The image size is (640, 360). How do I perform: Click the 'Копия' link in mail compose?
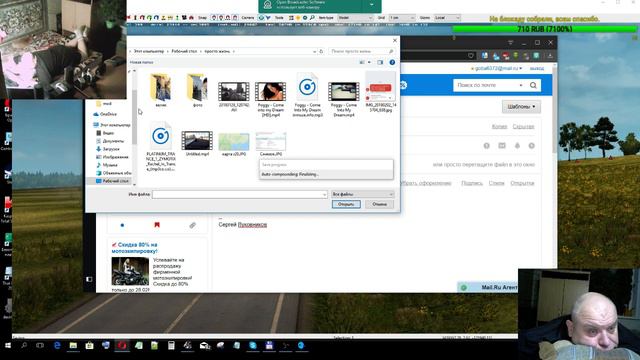tap(499, 127)
